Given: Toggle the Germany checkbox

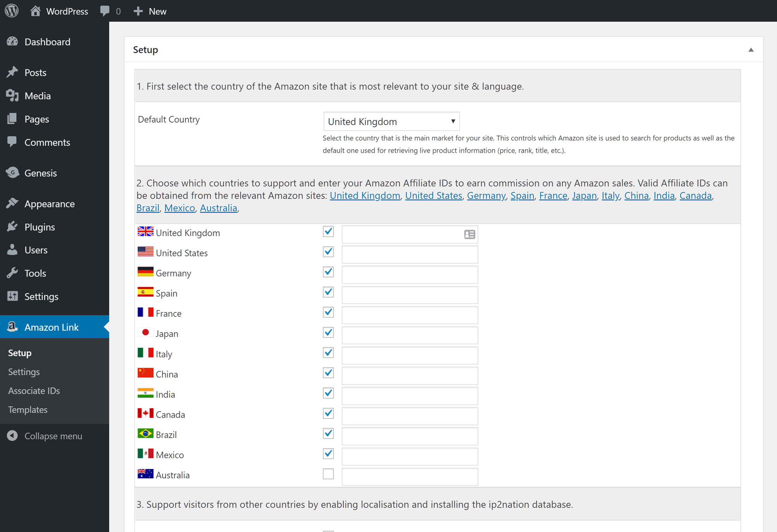Looking at the screenshot, I should point(328,272).
